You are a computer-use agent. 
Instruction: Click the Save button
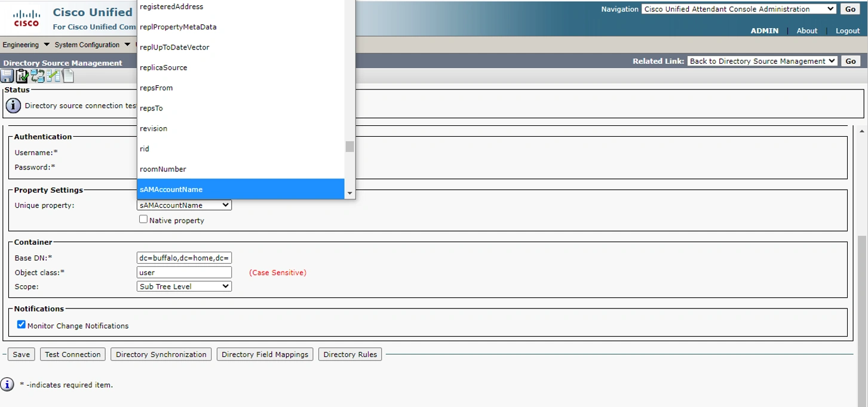(x=21, y=354)
